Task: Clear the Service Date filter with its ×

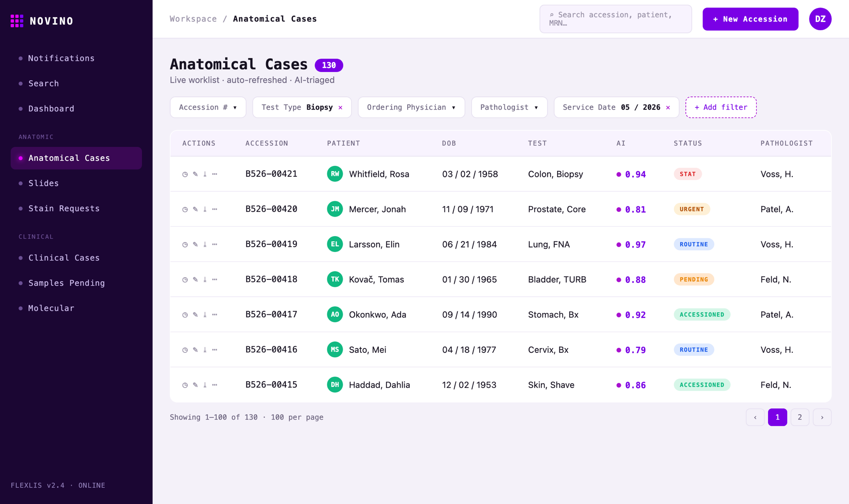Action: tap(668, 107)
